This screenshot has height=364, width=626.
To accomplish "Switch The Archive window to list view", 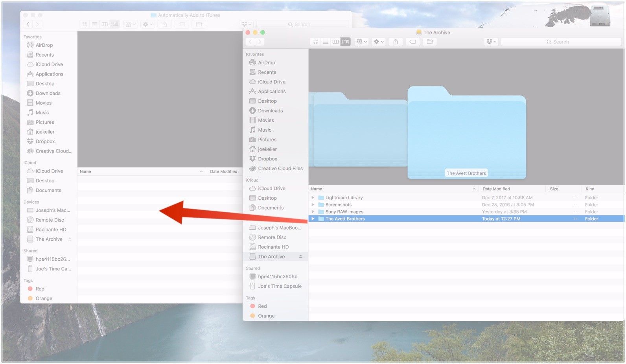I will point(326,42).
